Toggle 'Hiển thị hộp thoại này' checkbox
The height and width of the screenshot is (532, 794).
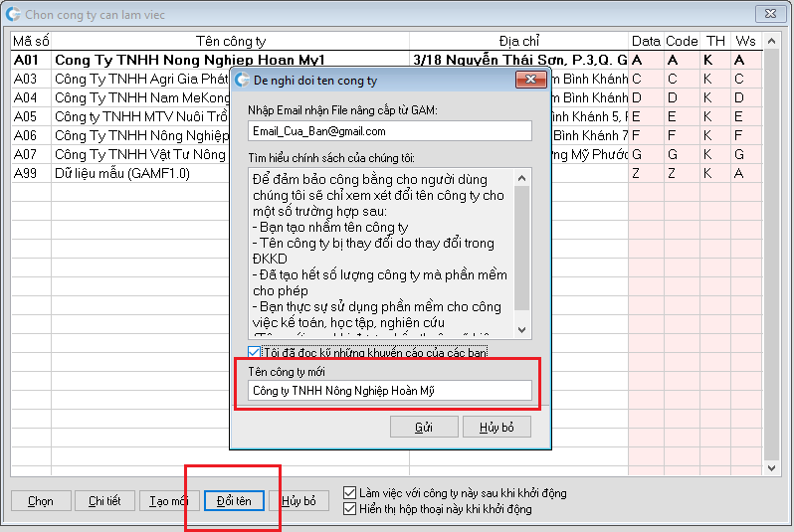(349, 509)
